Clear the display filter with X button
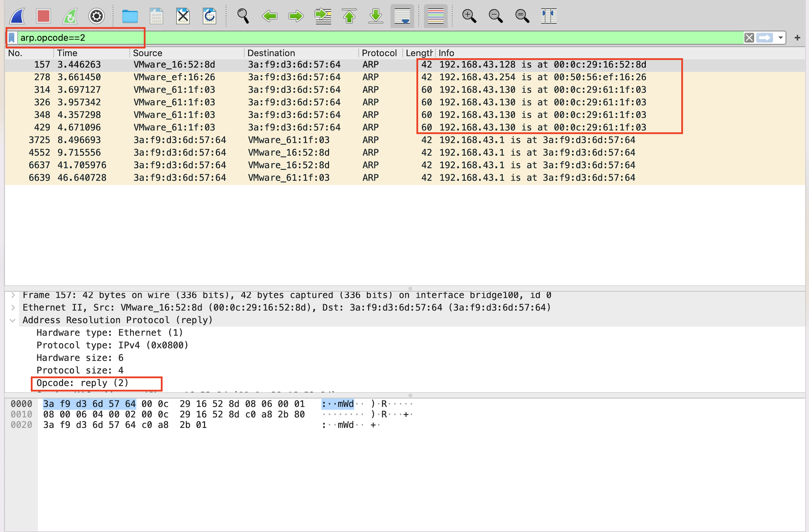Viewport: 809px width, 532px height. coord(749,38)
